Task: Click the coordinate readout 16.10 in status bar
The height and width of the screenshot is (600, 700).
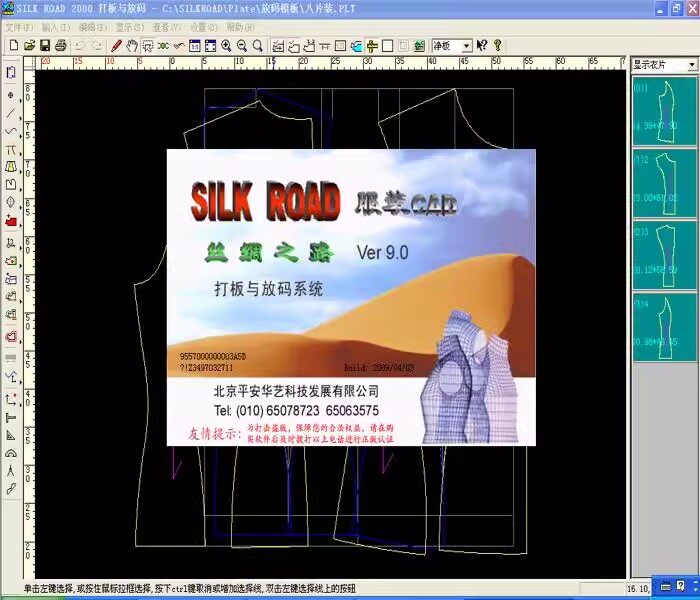Action: pos(638,589)
